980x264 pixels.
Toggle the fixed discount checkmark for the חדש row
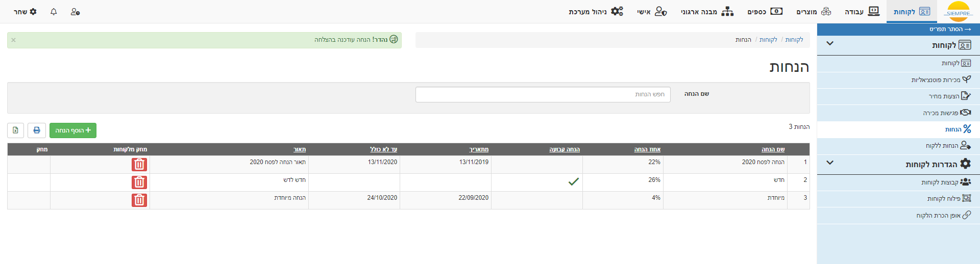click(574, 181)
